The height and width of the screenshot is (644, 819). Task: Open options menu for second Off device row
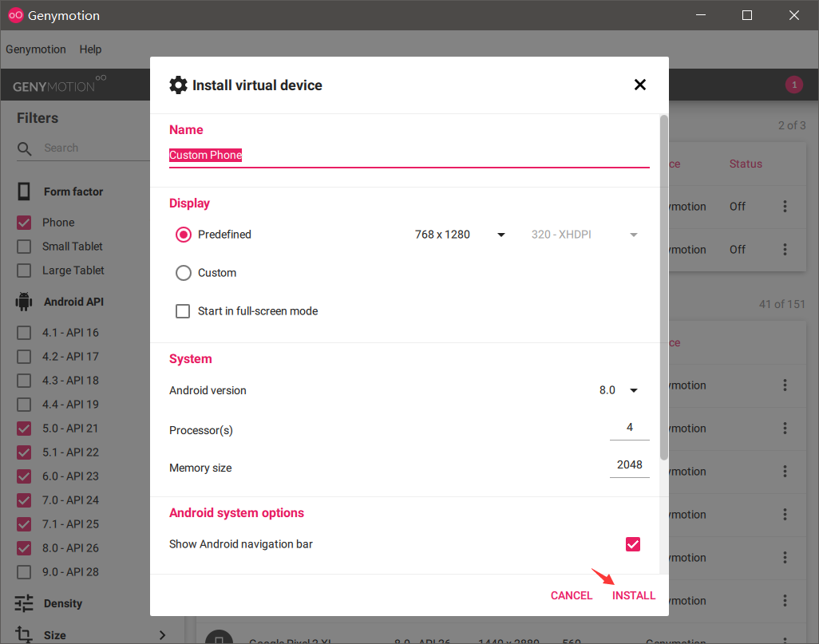[785, 250]
